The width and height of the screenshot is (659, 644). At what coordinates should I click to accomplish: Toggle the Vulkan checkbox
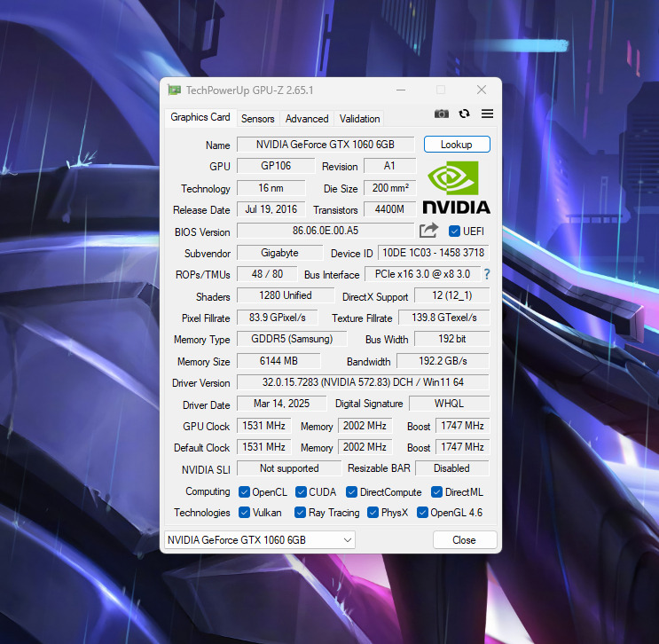point(244,513)
